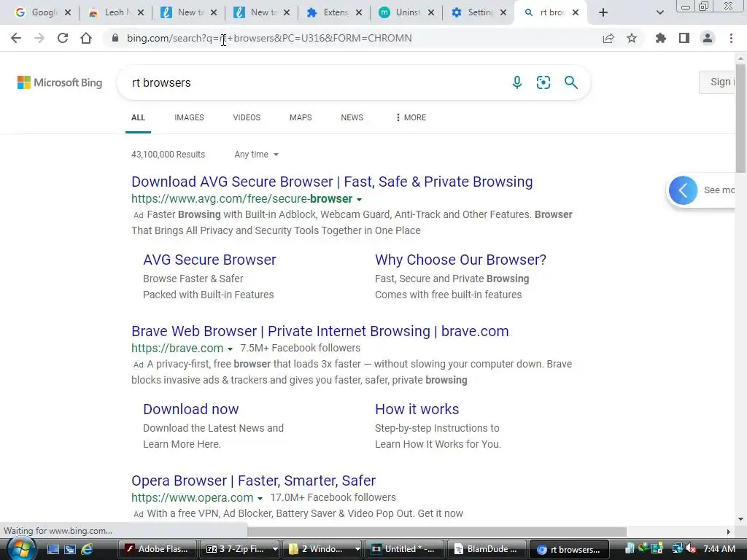Click the muted volume tray icon

click(x=690, y=548)
